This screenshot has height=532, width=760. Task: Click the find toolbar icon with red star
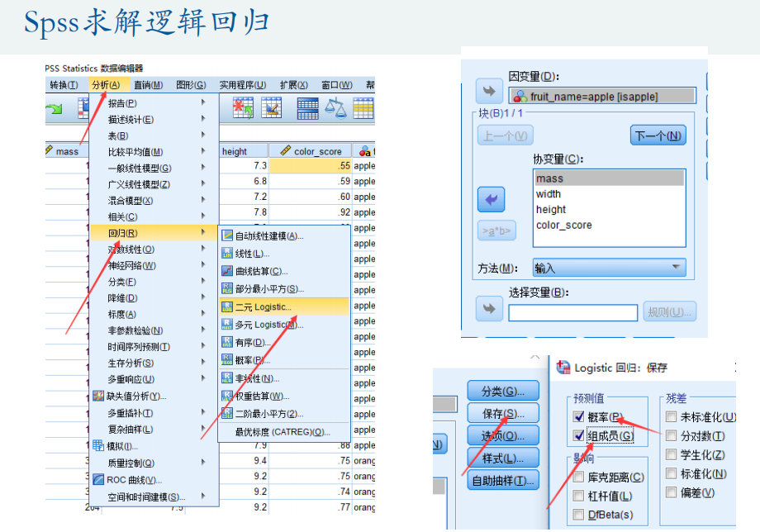click(x=243, y=107)
